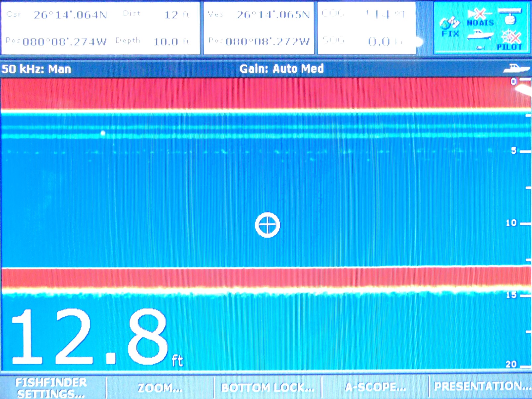
Task: Tap boat icon on sonar title bar
Action: point(516,68)
